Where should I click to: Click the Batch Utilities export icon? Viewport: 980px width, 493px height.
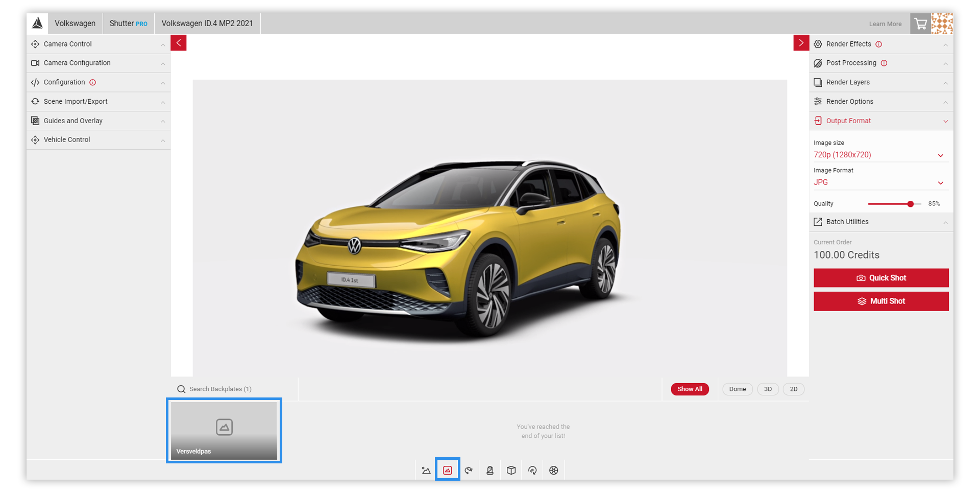[x=818, y=222]
